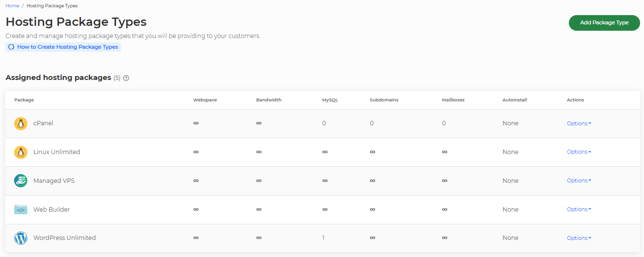Go to Home breadcrumb link

point(12,6)
